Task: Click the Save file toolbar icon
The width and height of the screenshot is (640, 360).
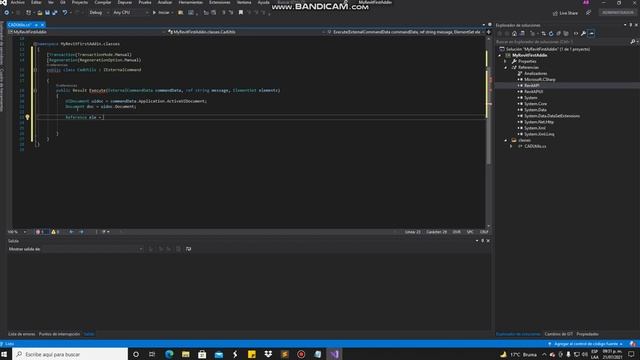Action: [x=47, y=13]
